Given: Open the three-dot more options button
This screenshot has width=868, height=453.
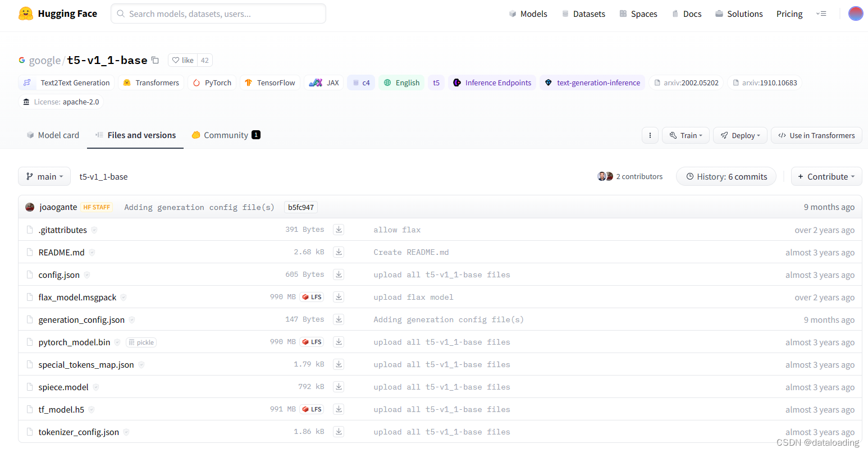Looking at the screenshot, I should [650, 135].
